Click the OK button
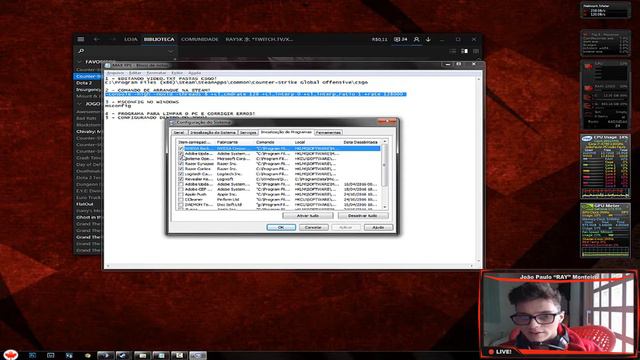Viewport: 640px width, 360px height. (281, 227)
